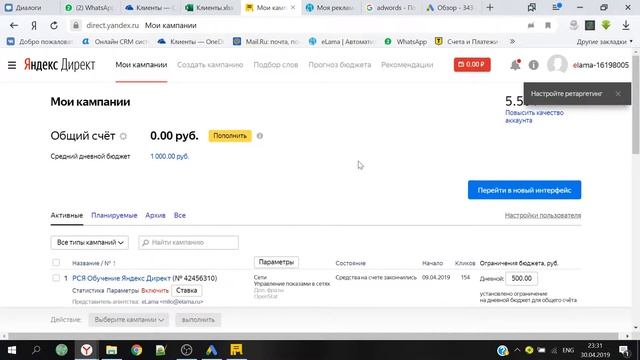640x360 pixels.
Task: Click 1 000.00 руб. daily budget link
Action: coord(169,156)
